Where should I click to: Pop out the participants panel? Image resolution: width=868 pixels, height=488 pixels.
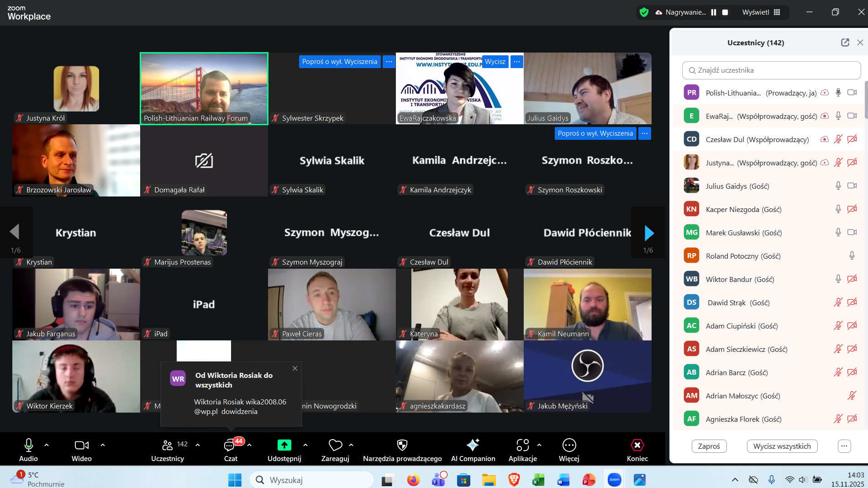845,42
